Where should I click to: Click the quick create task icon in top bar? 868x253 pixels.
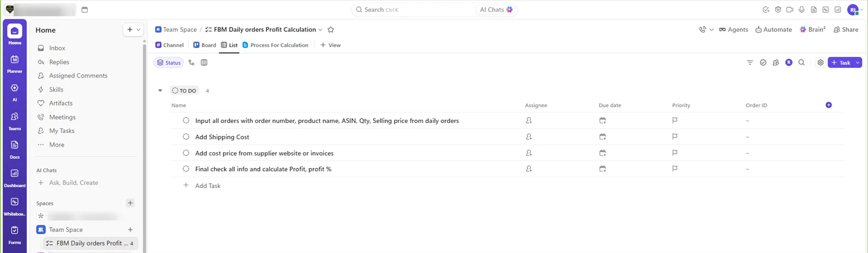765,10
